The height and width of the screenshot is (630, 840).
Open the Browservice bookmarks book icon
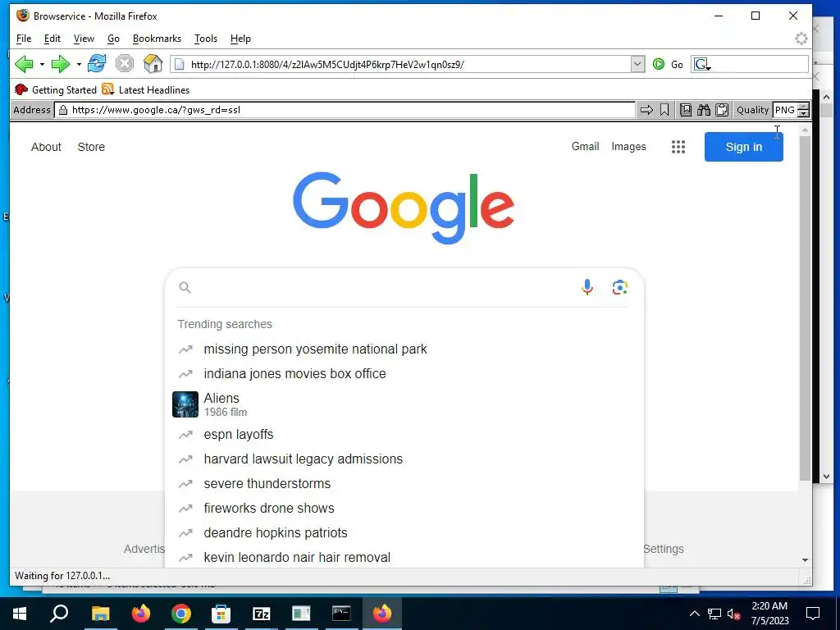tap(686, 110)
